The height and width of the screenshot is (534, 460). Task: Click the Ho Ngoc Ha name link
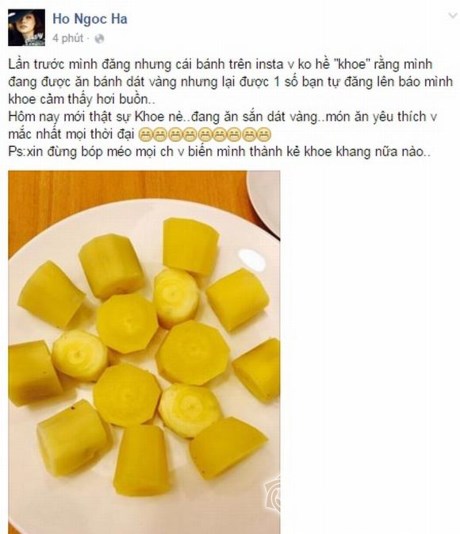click(90, 19)
